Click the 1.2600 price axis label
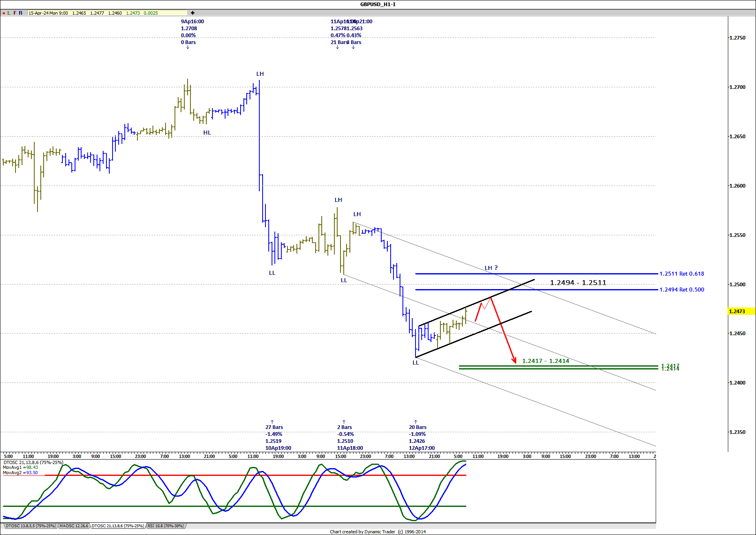756x535 pixels. (737, 186)
